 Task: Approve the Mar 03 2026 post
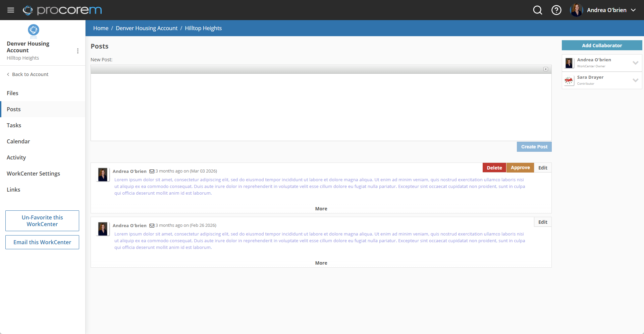pyautogui.click(x=520, y=168)
